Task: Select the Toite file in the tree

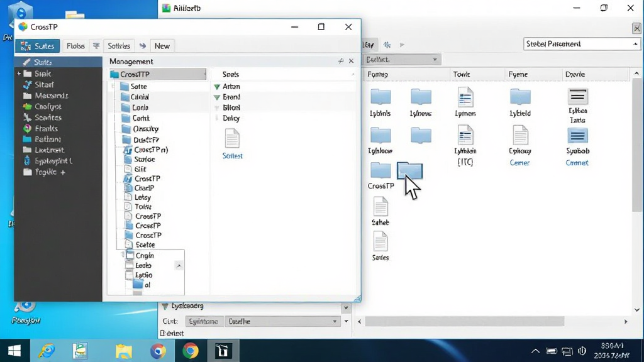Action: point(143,207)
